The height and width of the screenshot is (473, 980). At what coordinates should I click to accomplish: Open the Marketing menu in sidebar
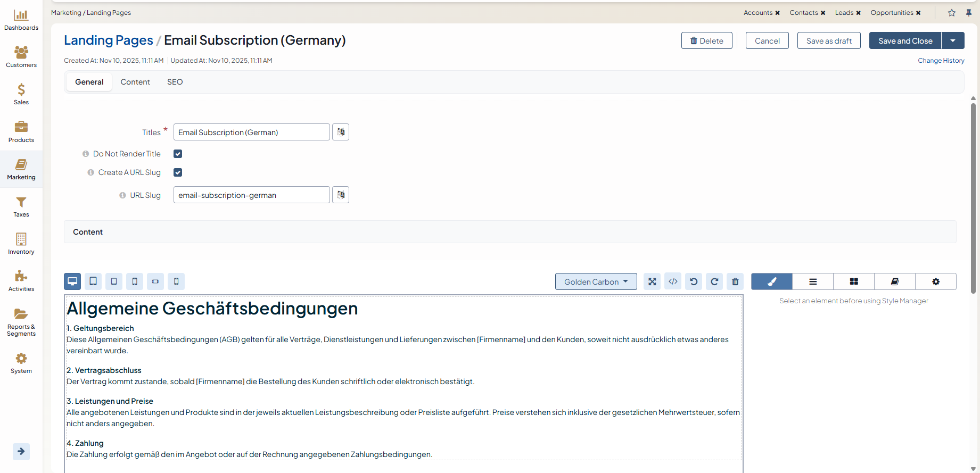click(x=21, y=169)
